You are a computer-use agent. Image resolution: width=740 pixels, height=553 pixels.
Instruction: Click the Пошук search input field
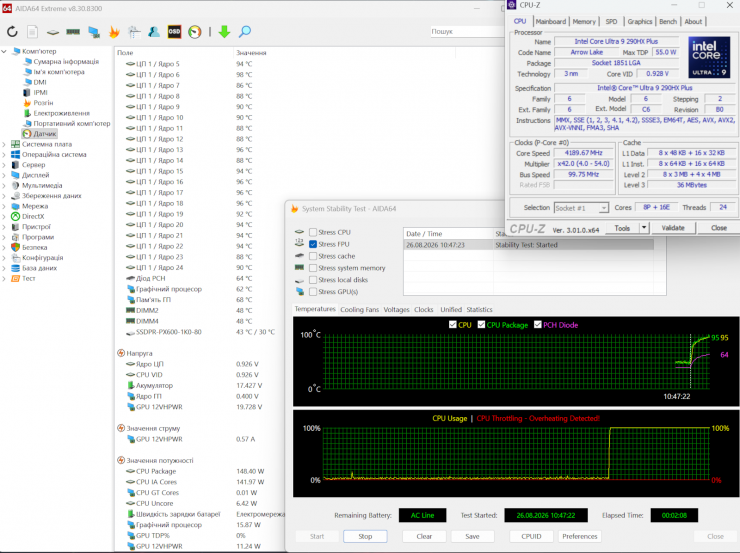tap(467, 32)
